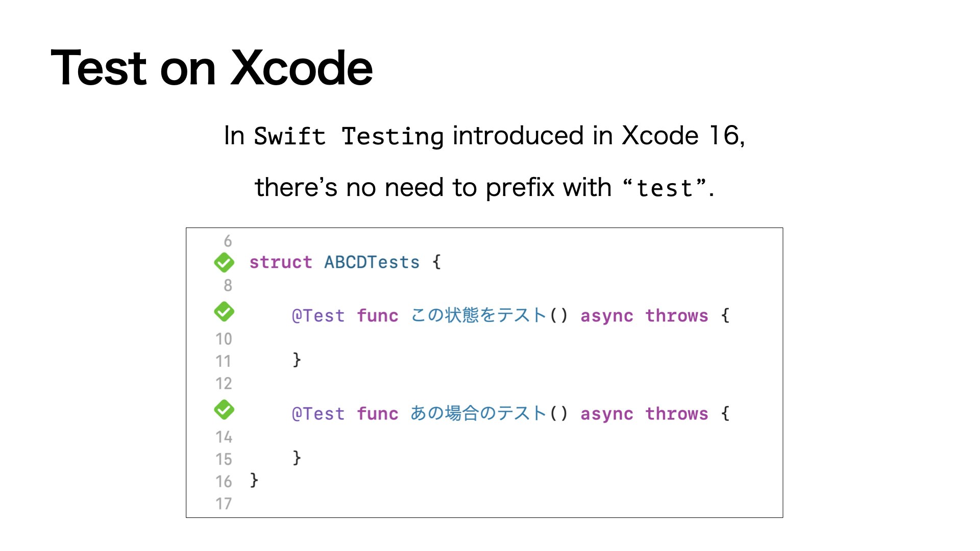The image size is (980, 551).
Task: Click the struct keyword in the code
Action: [x=280, y=262]
